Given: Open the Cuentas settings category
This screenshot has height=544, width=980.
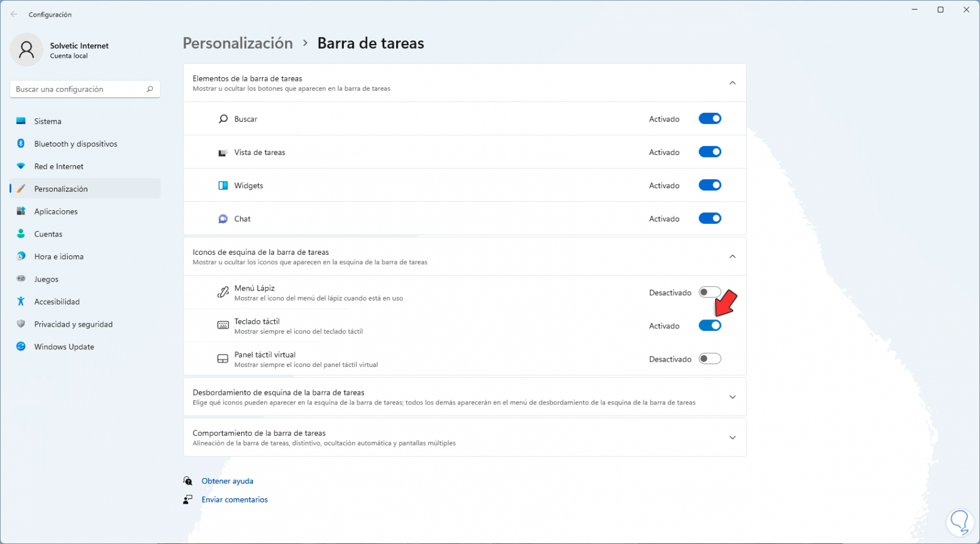Looking at the screenshot, I should pyautogui.click(x=48, y=234).
